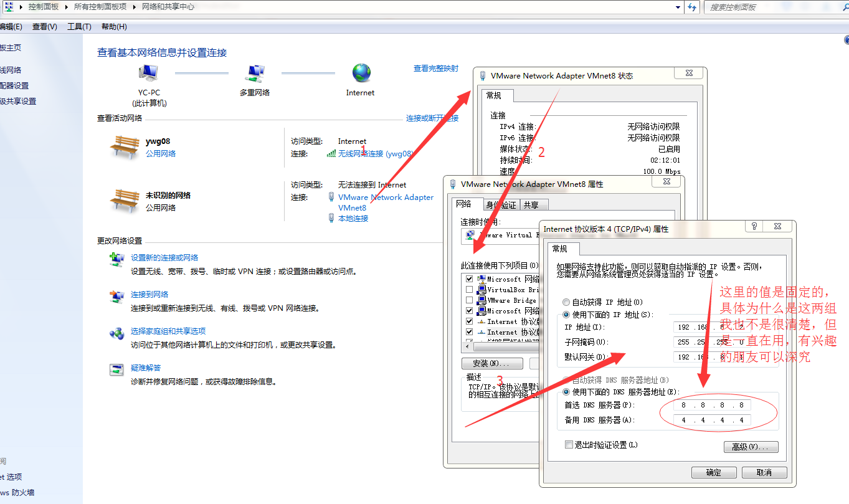
Task: Click the YC-PC computer icon
Action: click(148, 73)
